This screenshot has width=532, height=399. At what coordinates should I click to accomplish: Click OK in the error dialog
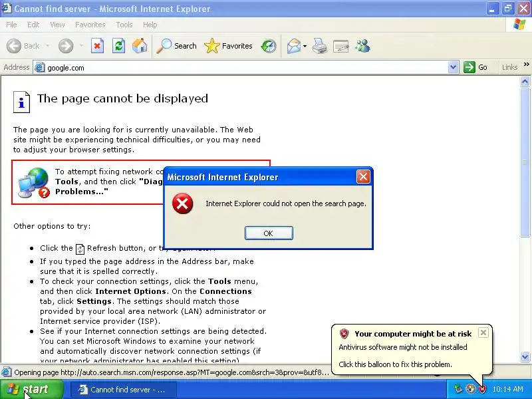pos(269,233)
